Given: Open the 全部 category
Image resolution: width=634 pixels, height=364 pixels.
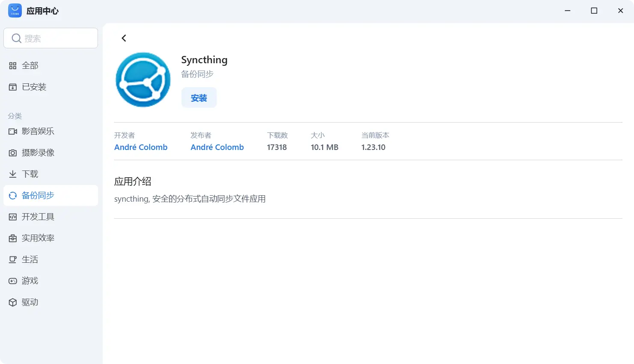Looking at the screenshot, I should tap(50, 65).
